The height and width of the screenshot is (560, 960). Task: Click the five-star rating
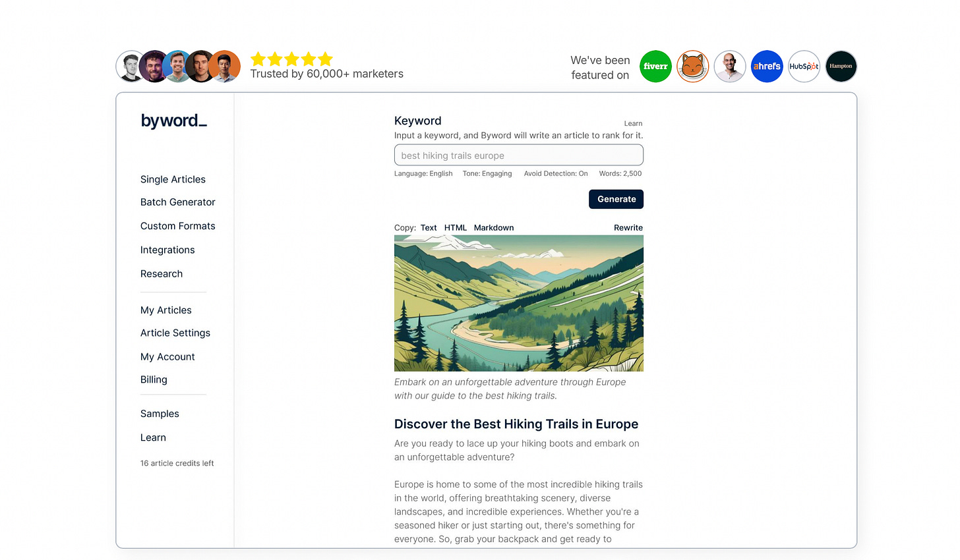pos(292,59)
